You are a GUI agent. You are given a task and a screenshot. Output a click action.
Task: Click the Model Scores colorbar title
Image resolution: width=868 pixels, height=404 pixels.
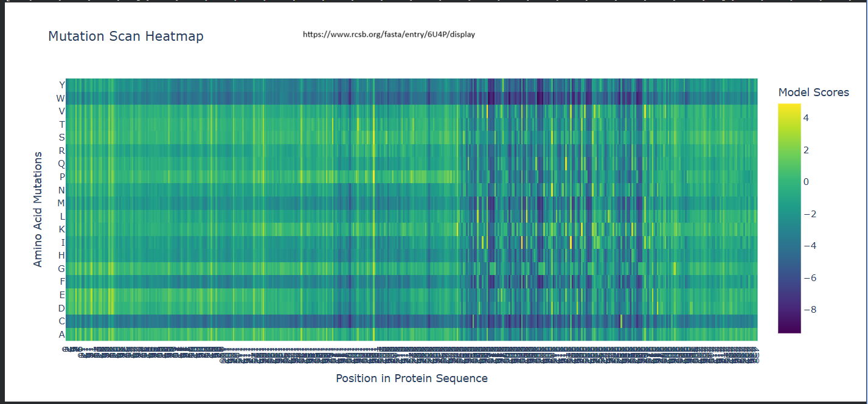pos(814,92)
